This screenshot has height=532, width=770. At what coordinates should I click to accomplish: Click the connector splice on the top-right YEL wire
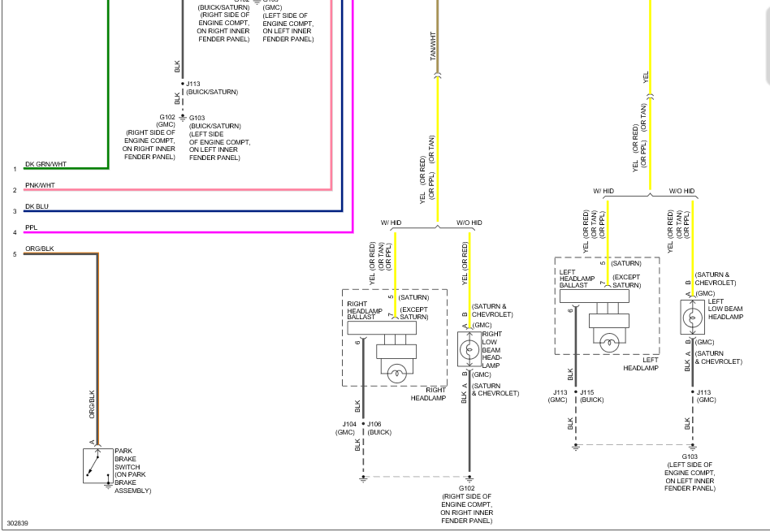point(650,97)
